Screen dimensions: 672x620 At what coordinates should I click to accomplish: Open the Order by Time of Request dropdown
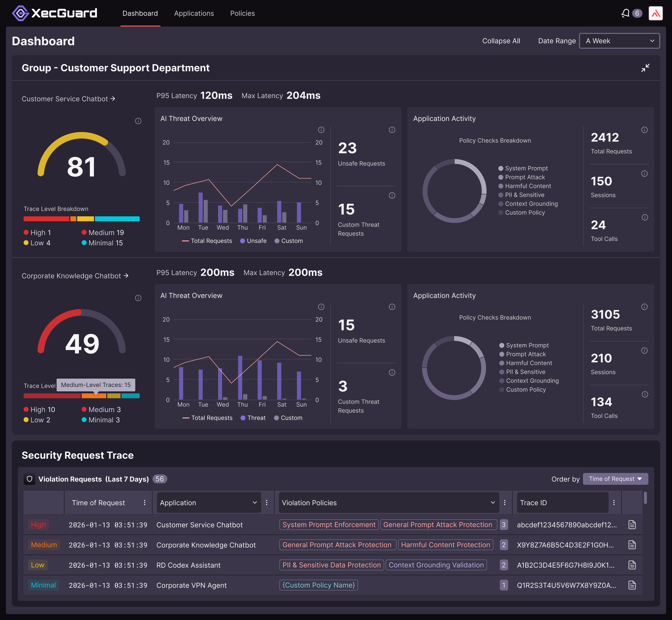pyautogui.click(x=615, y=479)
